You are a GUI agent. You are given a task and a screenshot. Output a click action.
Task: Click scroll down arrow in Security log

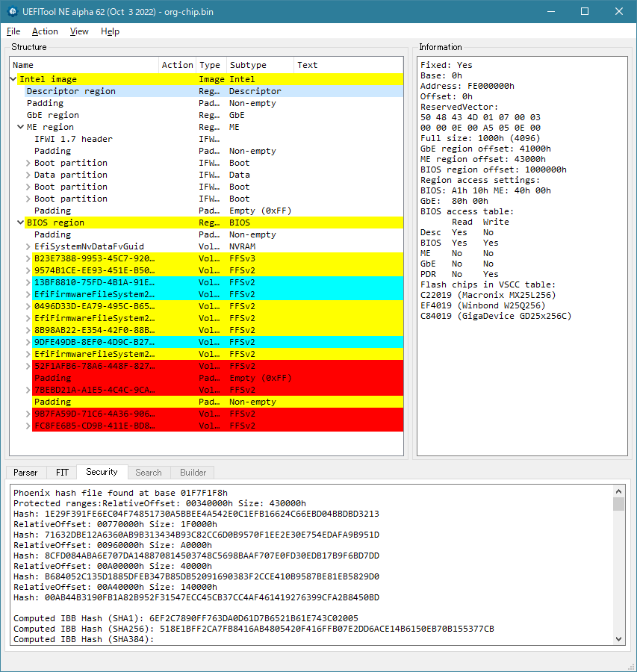point(618,639)
